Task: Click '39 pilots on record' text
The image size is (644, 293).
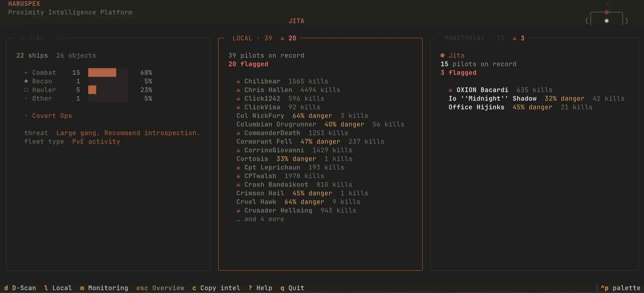Action: coord(266,55)
